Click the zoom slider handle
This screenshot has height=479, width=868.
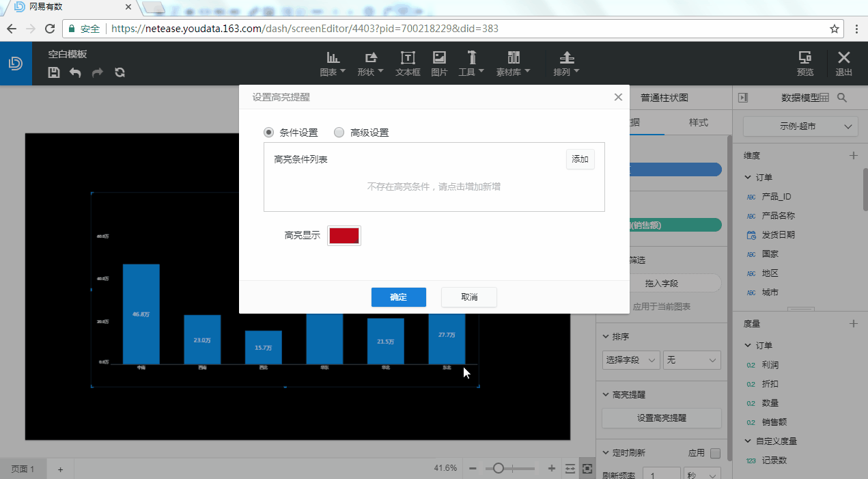tap(499, 468)
